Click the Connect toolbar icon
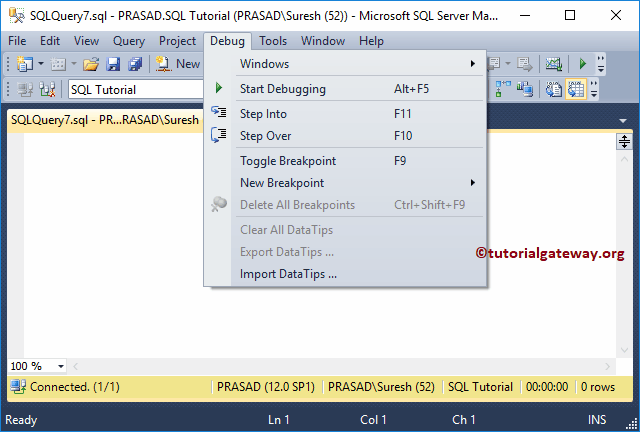The width and height of the screenshot is (640, 432). click(25, 89)
